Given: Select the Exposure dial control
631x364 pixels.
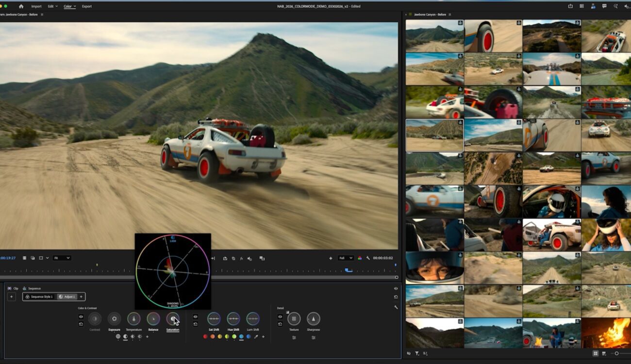Looking at the screenshot, I should (x=114, y=319).
